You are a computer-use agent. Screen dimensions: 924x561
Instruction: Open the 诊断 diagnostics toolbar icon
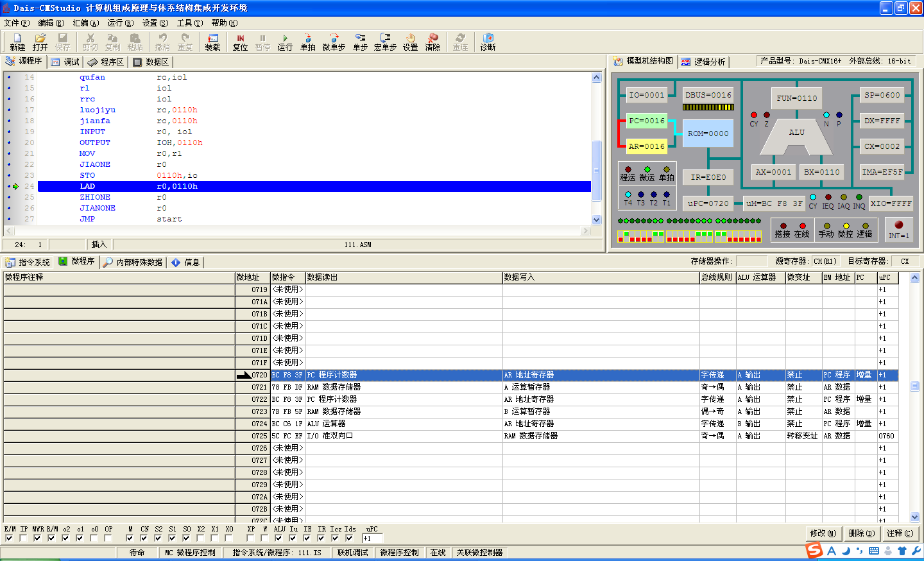(x=488, y=42)
